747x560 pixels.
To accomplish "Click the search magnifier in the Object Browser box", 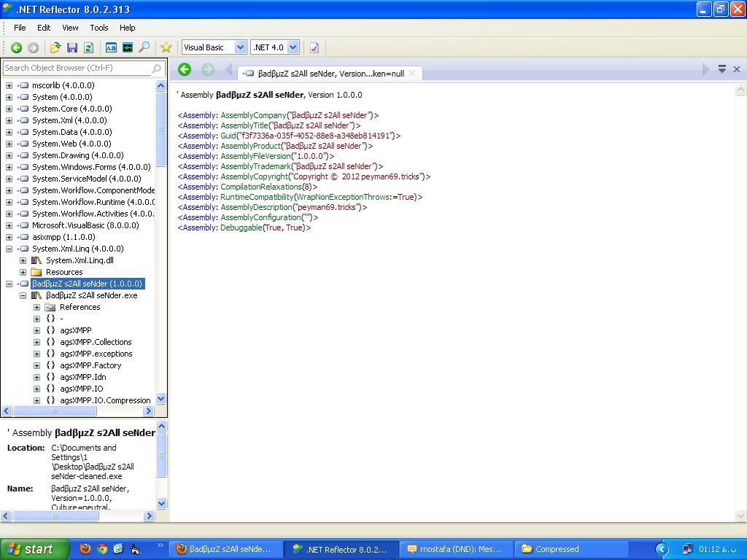I will 156,69.
